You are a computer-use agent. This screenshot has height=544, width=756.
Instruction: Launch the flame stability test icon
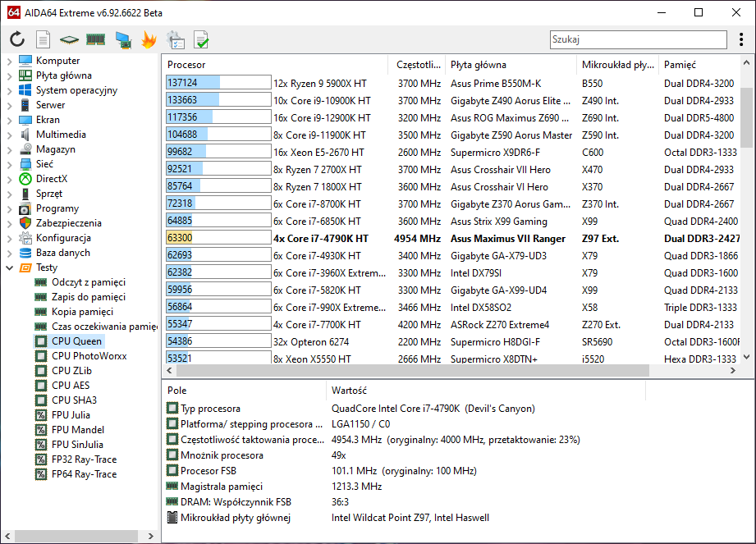149,39
